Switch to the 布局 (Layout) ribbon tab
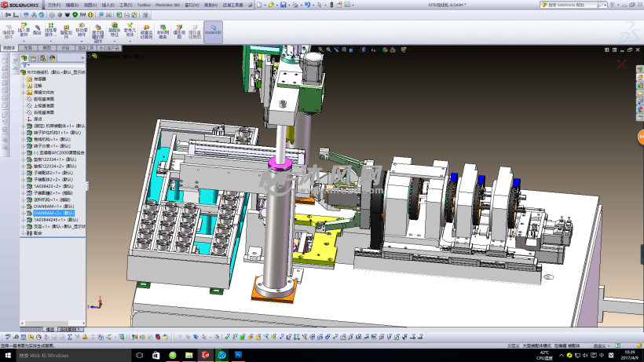This screenshot has height=362, width=644. [x=28, y=47]
